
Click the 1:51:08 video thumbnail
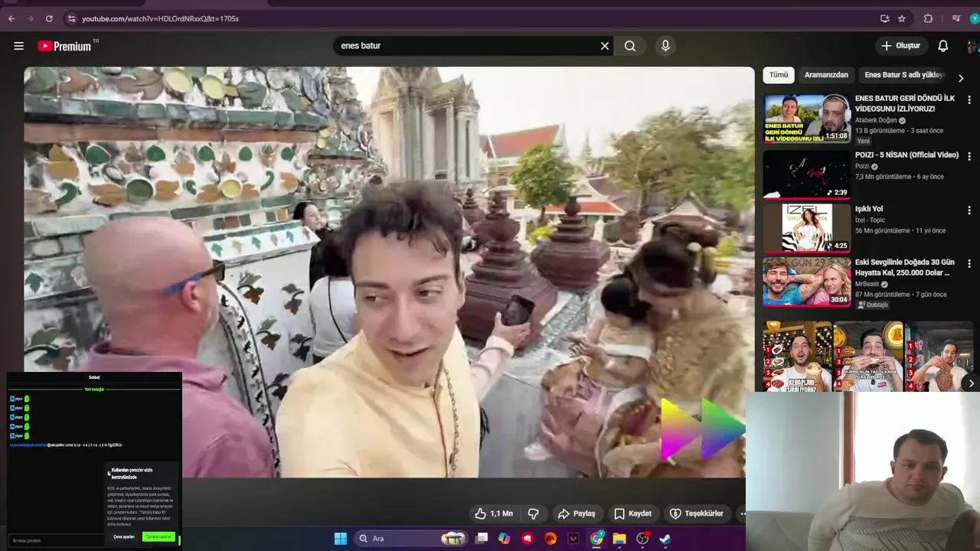tap(806, 119)
